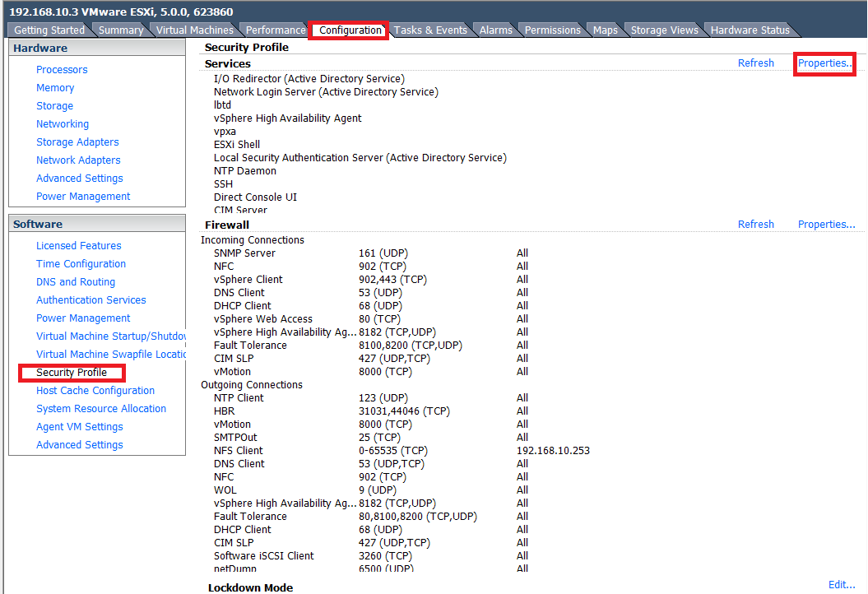Open Agent VM Settings
The image size is (868, 594).
[80, 427]
